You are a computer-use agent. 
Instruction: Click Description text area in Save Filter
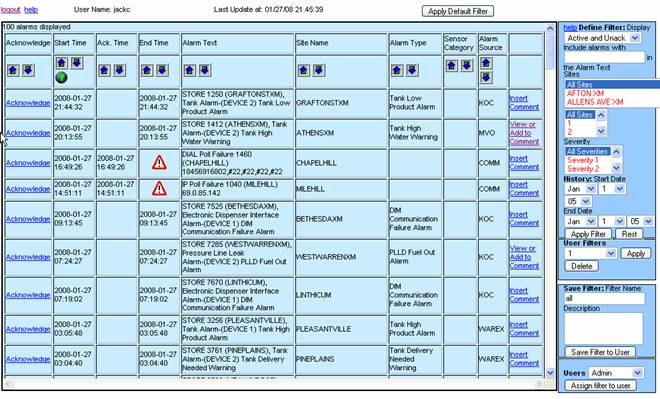point(604,328)
